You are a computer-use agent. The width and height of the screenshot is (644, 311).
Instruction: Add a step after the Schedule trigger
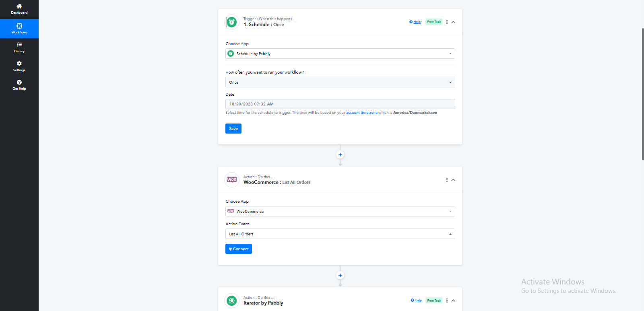click(x=340, y=154)
